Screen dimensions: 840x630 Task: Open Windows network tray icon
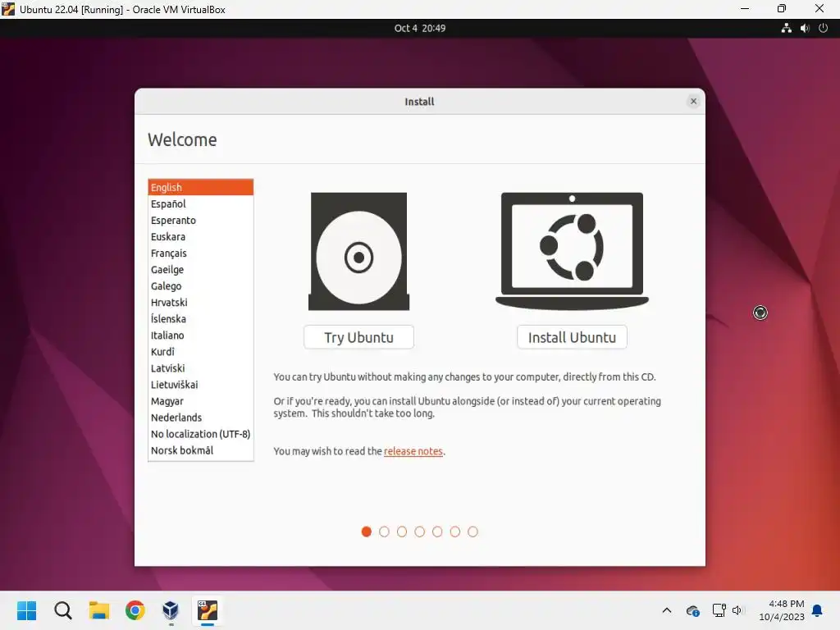point(719,610)
